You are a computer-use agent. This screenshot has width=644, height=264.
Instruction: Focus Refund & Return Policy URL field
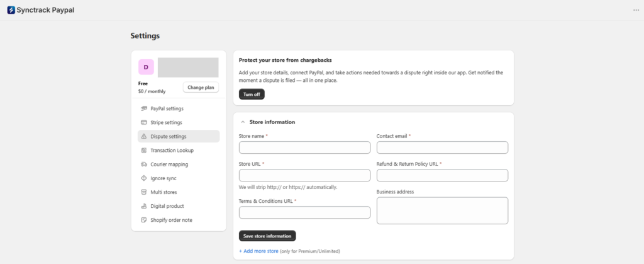[x=442, y=176]
